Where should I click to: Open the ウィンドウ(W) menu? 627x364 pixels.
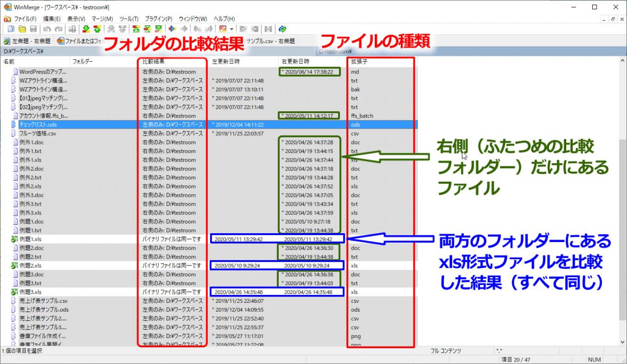[193, 19]
